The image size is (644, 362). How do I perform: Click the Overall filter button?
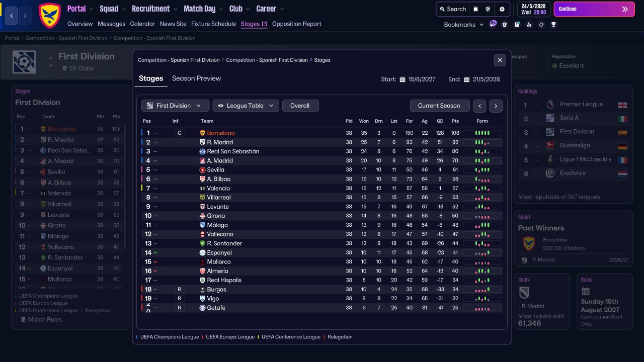click(300, 106)
